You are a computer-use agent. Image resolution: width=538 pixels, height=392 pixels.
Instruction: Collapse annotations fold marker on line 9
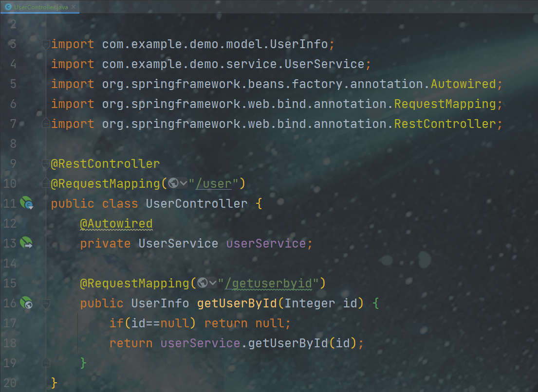click(46, 163)
